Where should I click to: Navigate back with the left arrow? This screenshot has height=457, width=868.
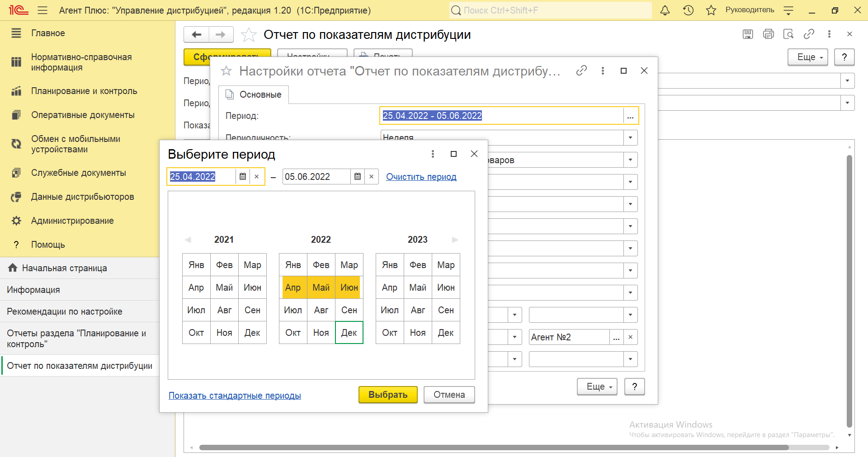[x=196, y=34]
